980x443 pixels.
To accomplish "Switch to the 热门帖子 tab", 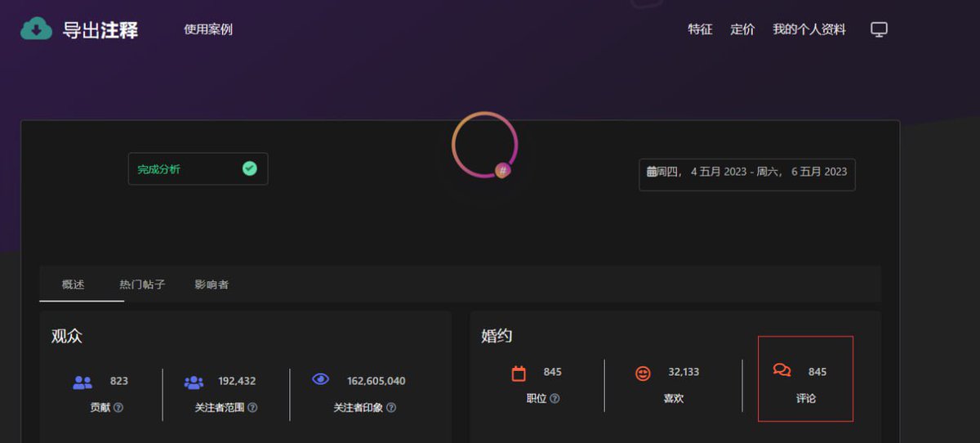I will point(142,284).
